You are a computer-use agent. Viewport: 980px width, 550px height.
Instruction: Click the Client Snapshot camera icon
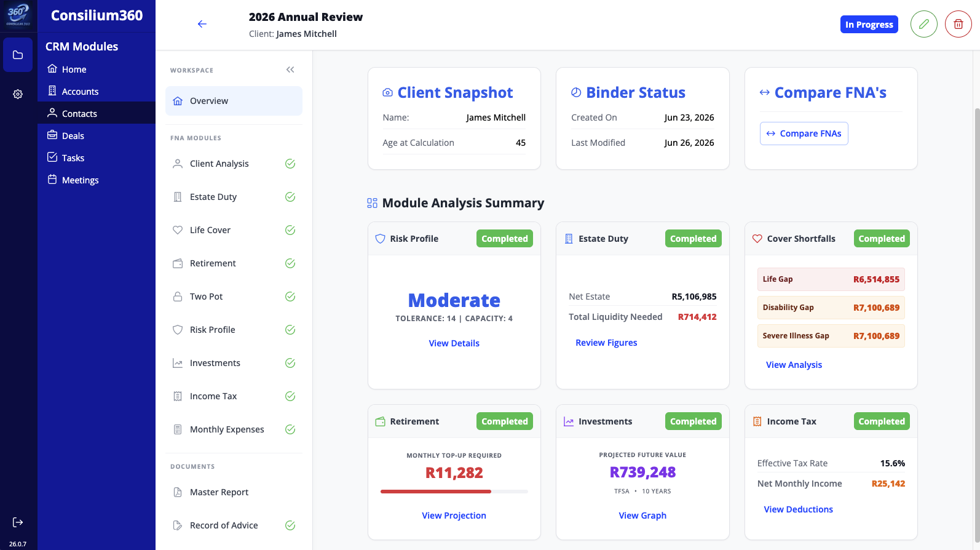pos(387,92)
